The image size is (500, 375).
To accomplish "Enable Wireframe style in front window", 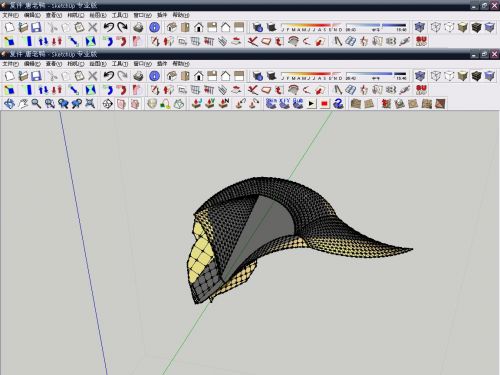I will coord(436,76).
